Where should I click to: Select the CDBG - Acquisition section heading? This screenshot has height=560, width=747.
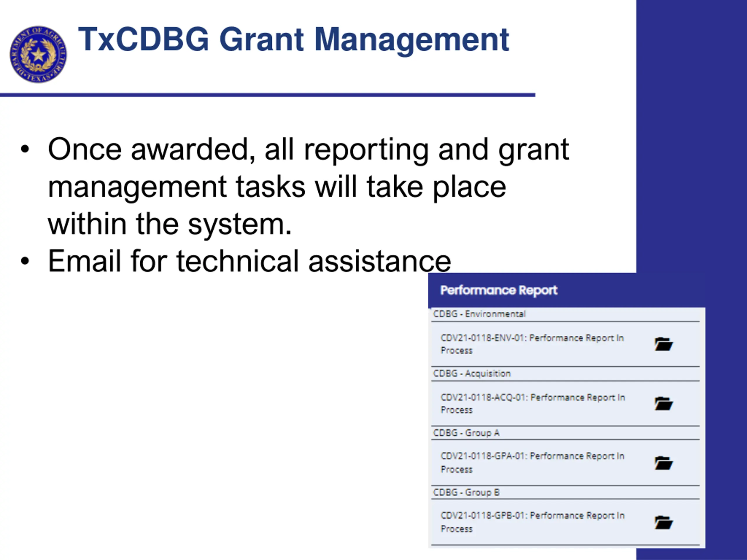(x=472, y=373)
